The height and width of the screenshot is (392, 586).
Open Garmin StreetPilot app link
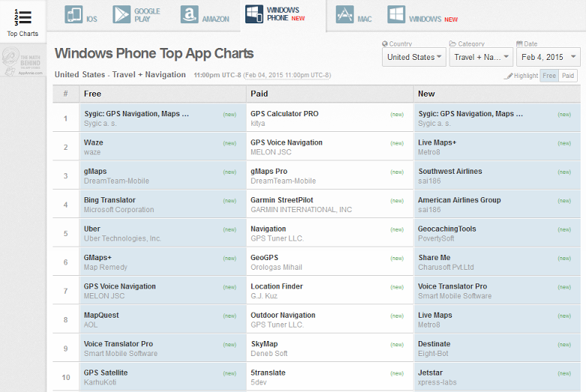(282, 200)
